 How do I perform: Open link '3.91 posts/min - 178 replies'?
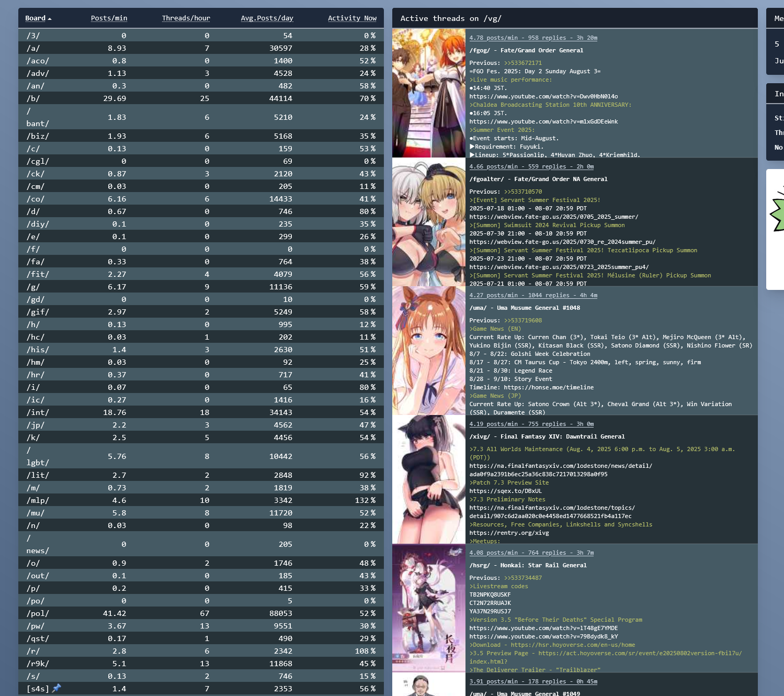click(533, 681)
